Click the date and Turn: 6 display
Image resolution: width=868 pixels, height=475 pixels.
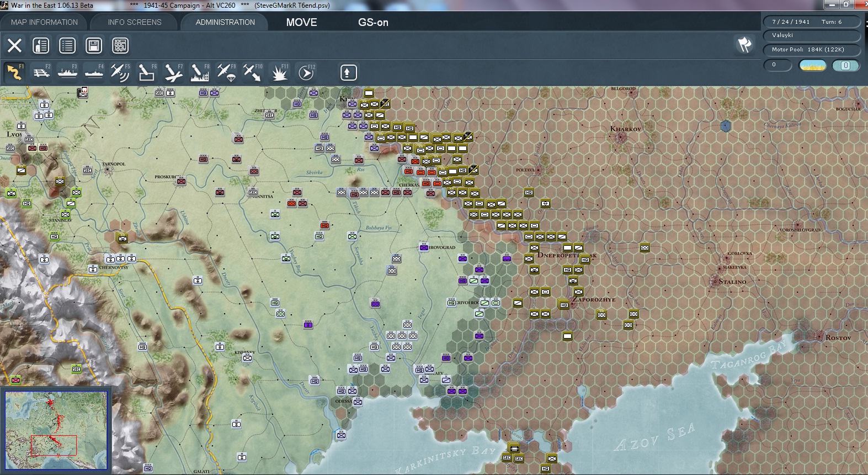coord(811,22)
